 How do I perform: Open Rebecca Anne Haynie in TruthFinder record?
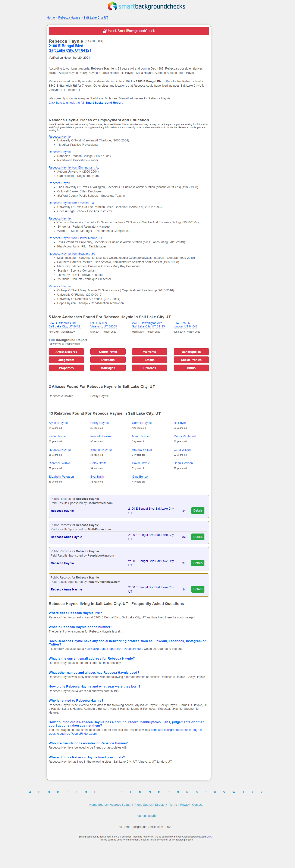pyautogui.click(x=66, y=537)
